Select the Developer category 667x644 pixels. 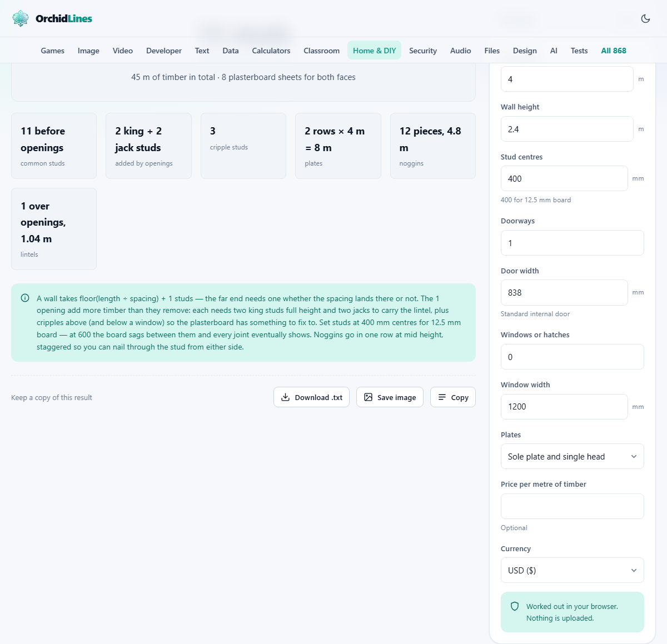coord(164,51)
